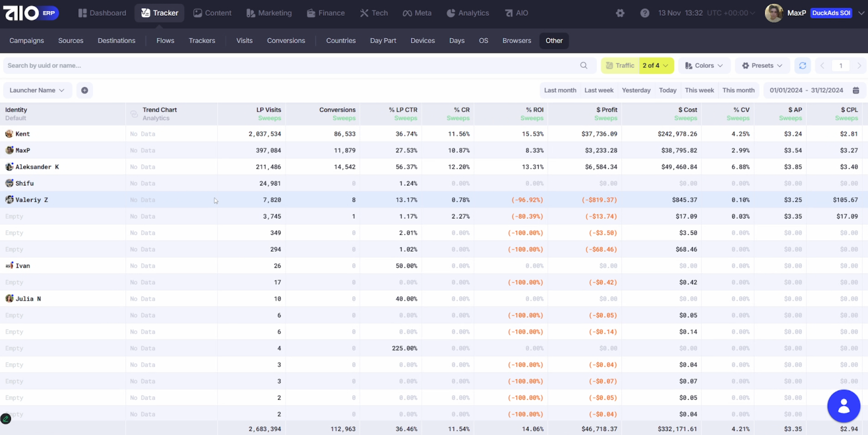868x435 pixels.
Task: Sort by the $ Profit column header
Action: (x=607, y=110)
